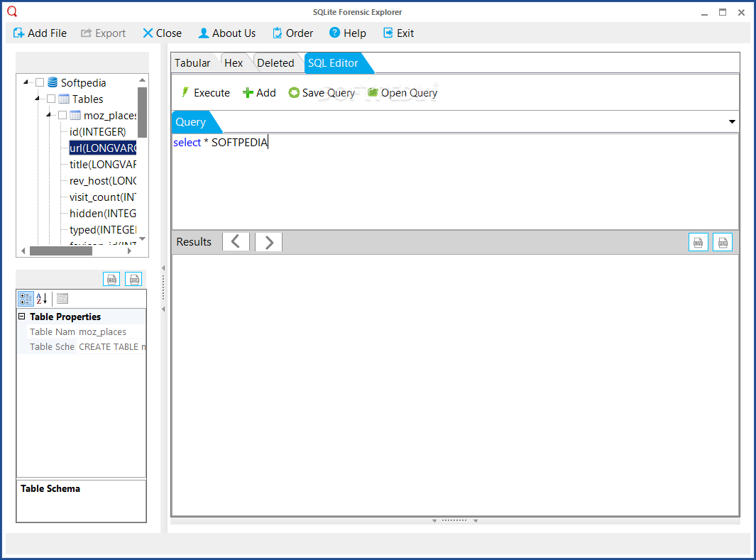Viewport: 756px width, 560px height.
Task: Select the rev_host column item
Action: tap(103, 181)
